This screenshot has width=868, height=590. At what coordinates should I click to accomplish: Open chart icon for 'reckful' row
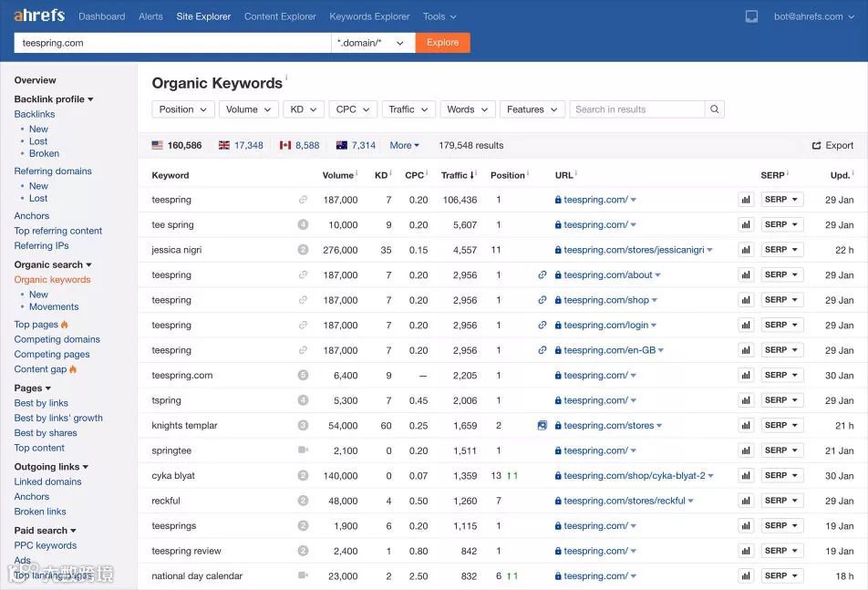click(746, 501)
